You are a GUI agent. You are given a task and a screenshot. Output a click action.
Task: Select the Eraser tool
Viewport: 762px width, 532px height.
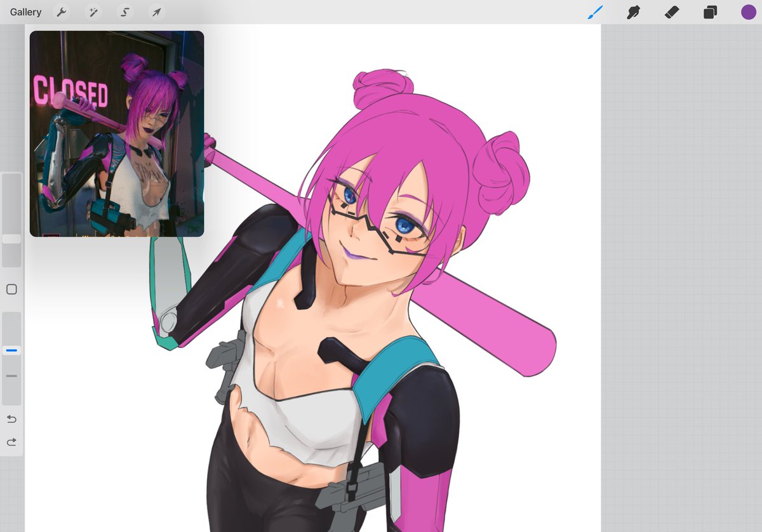pos(672,12)
